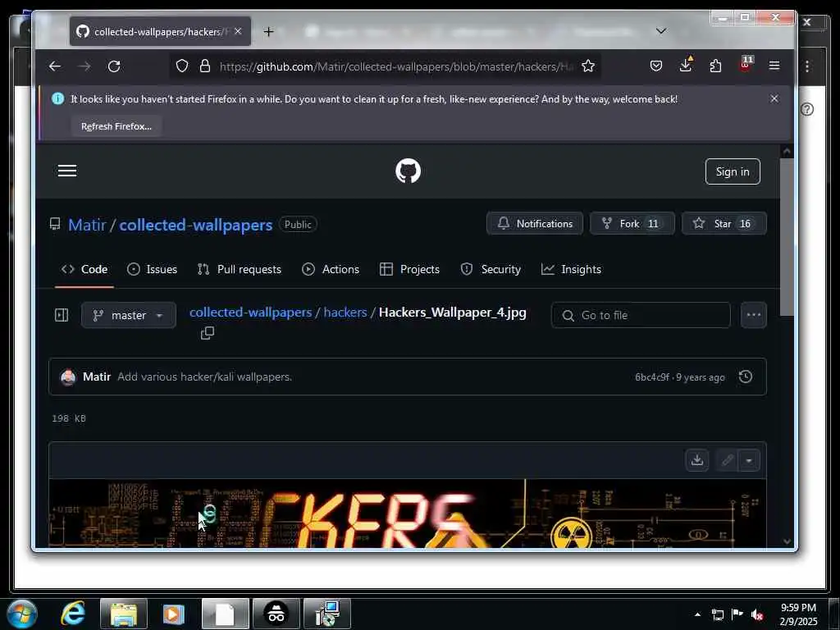
Task: List all tabs dropdown arrow
Action: point(661,31)
